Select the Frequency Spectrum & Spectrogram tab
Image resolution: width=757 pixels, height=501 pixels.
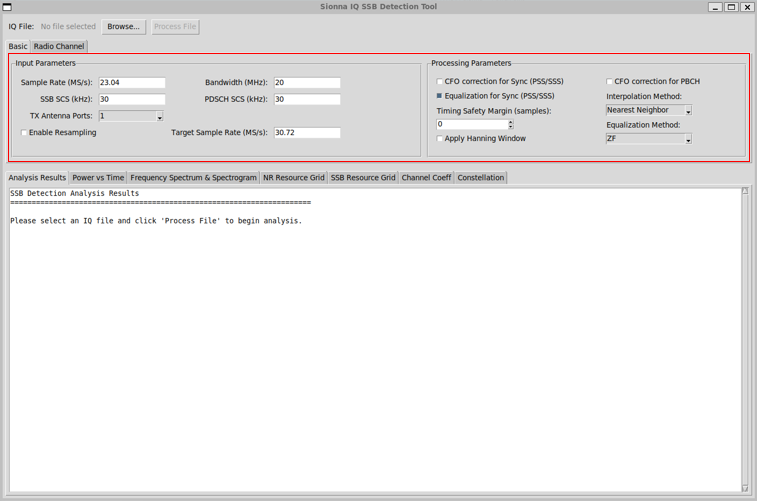[x=193, y=178]
